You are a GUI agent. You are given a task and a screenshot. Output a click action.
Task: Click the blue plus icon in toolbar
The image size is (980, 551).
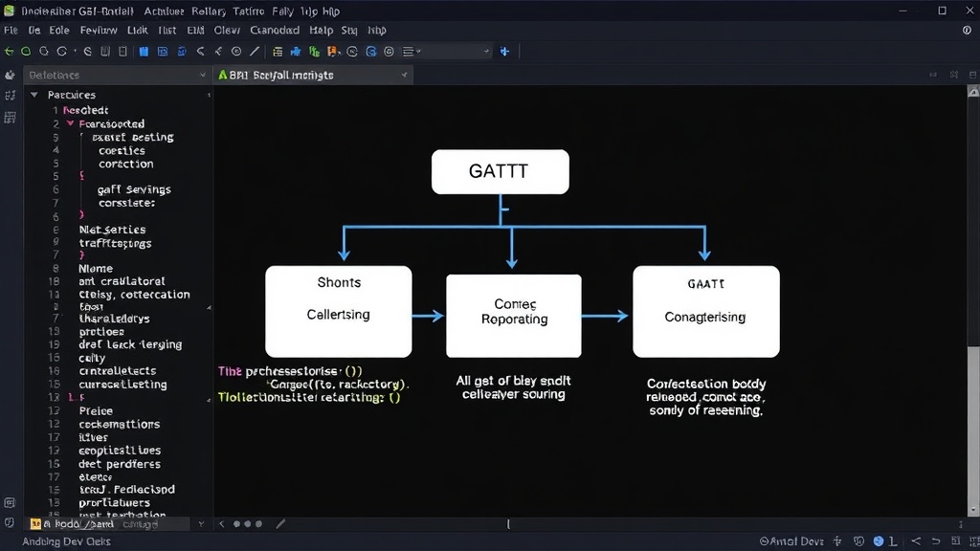coord(504,52)
